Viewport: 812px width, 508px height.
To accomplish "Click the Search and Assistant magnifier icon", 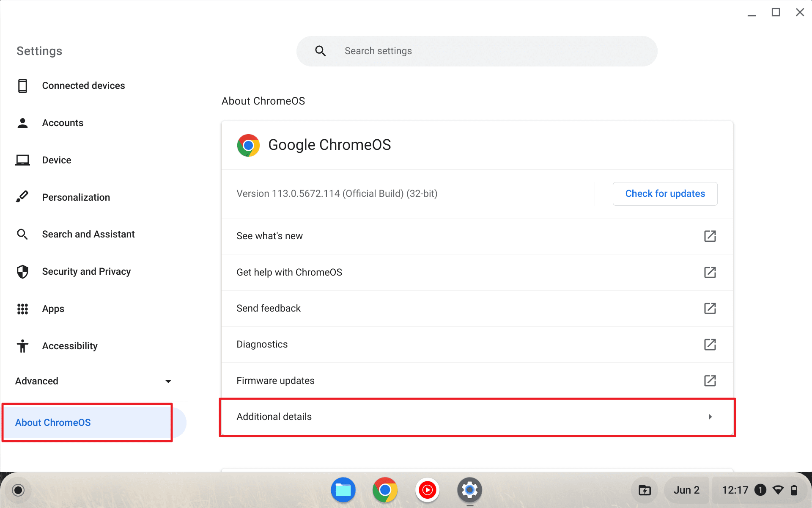I will 22,234.
